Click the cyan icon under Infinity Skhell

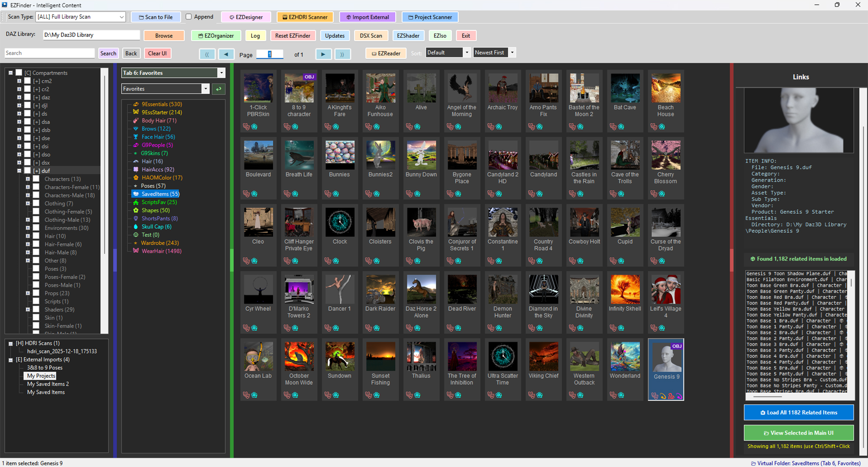[x=621, y=328]
